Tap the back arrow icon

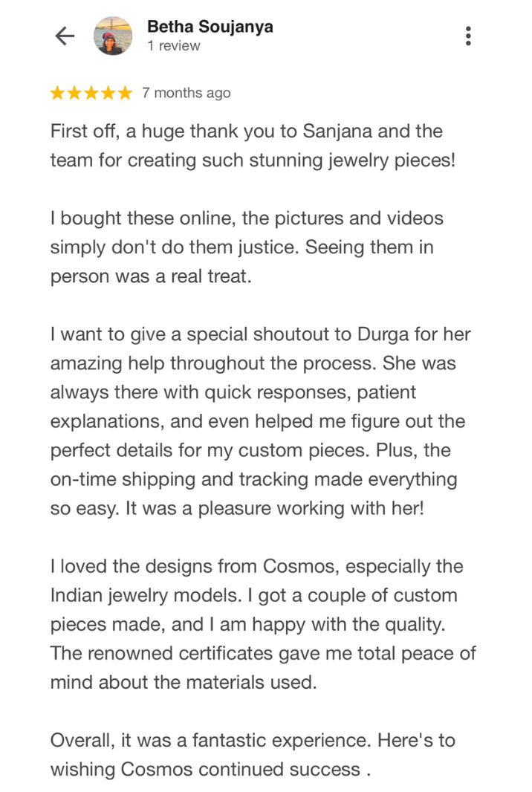[65, 36]
